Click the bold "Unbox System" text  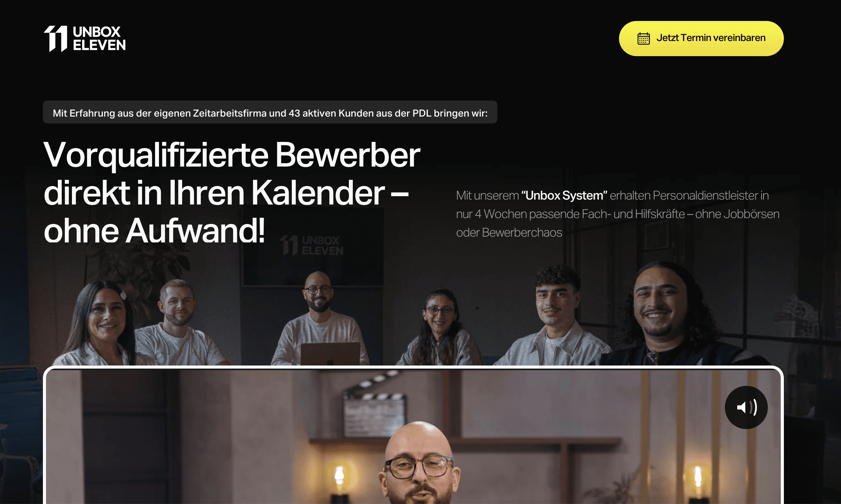(564, 195)
